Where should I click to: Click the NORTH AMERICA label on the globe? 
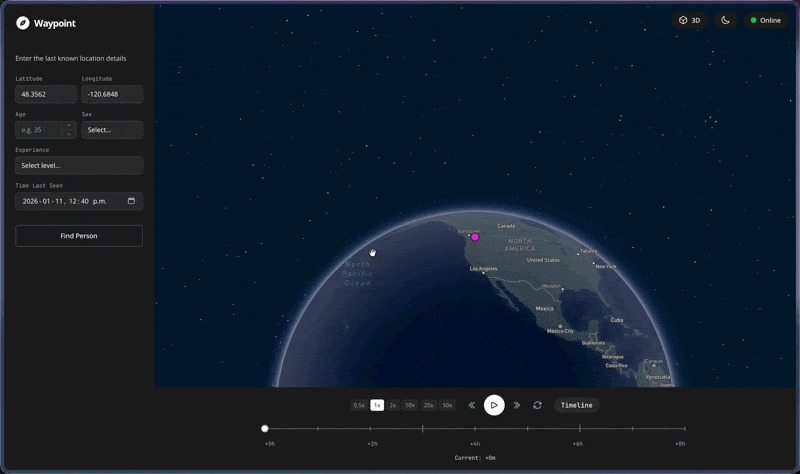pyautogui.click(x=520, y=245)
